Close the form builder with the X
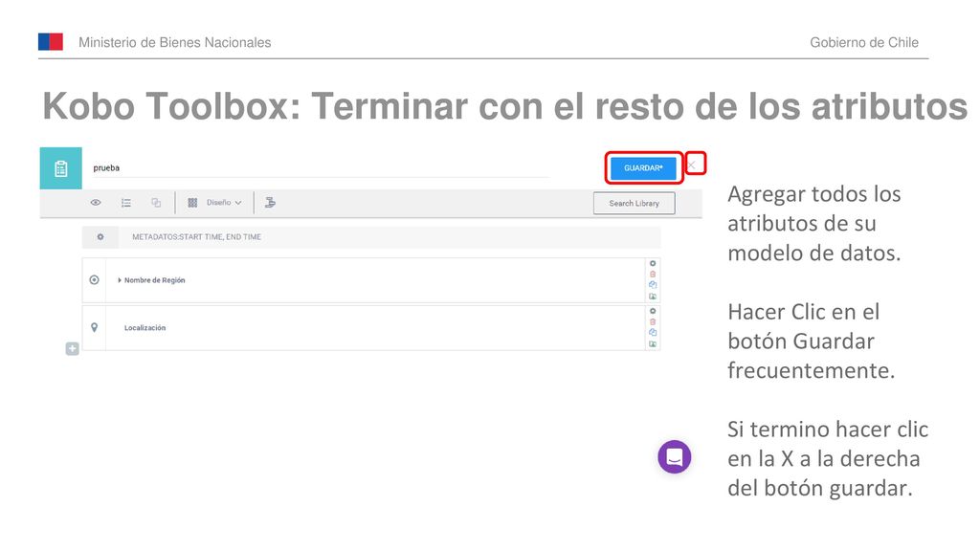This screenshot has height=551, width=980. pos(693,165)
